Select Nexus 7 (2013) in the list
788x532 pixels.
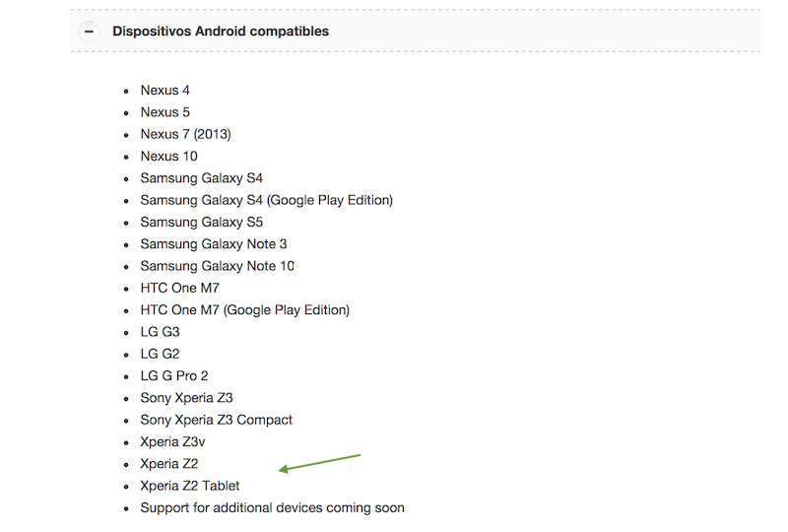pyautogui.click(x=185, y=134)
